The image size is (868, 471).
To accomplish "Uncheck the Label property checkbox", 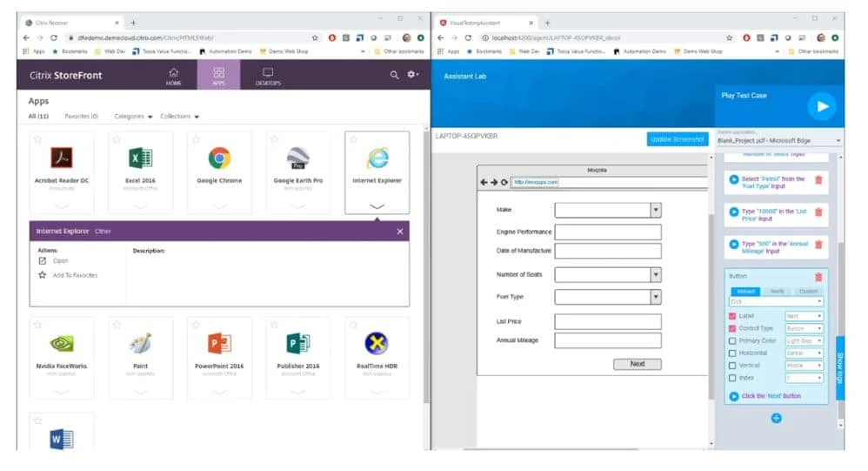I will 732,316.
